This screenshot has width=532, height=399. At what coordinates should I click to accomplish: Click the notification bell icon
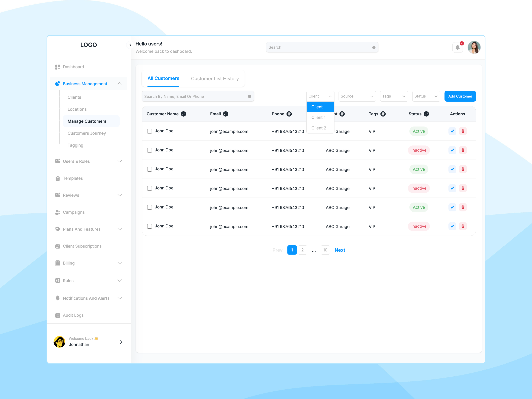coord(458,47)
